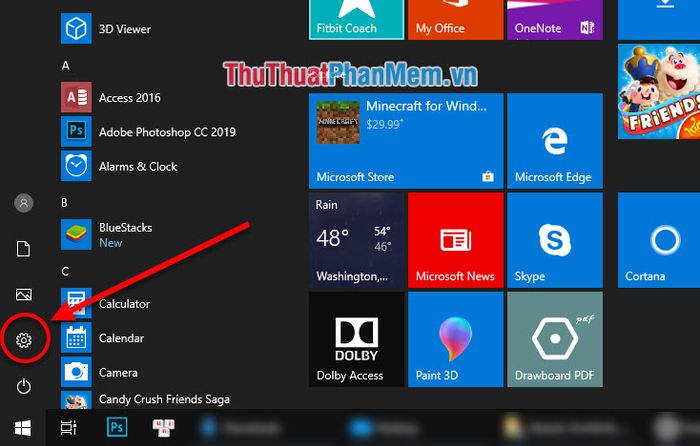Viewport: 700px width, 446px height.
Task: Open Task View on the taskbar
Action: coord(68,428)
